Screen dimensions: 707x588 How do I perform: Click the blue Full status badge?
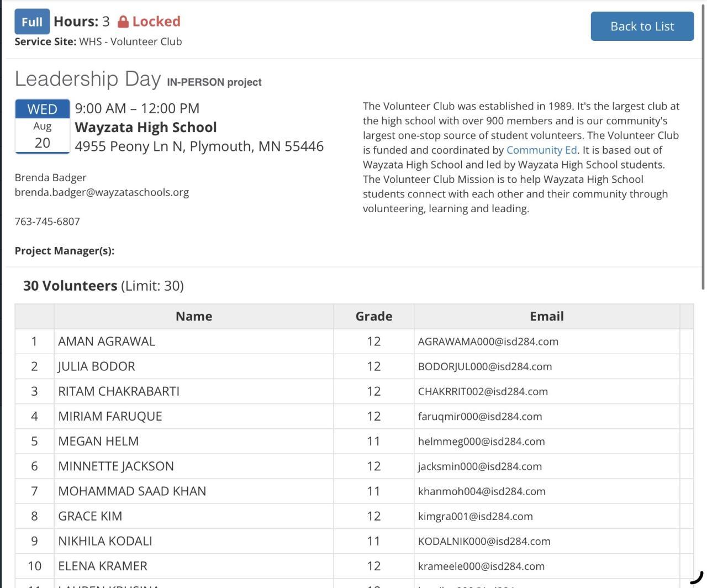click(x=32, y=22)
